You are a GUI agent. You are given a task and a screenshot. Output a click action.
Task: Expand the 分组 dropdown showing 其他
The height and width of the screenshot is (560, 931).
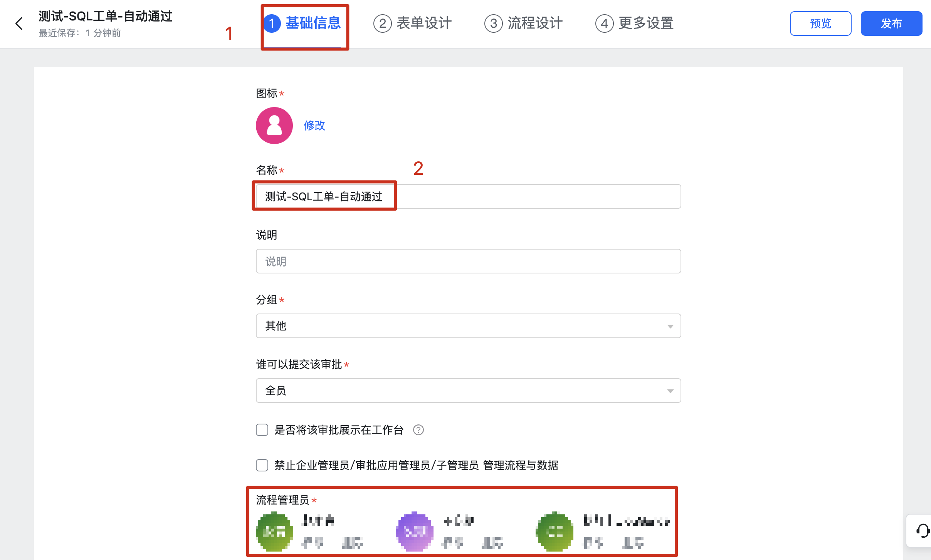pyautogui.click(x=468, y=326)
